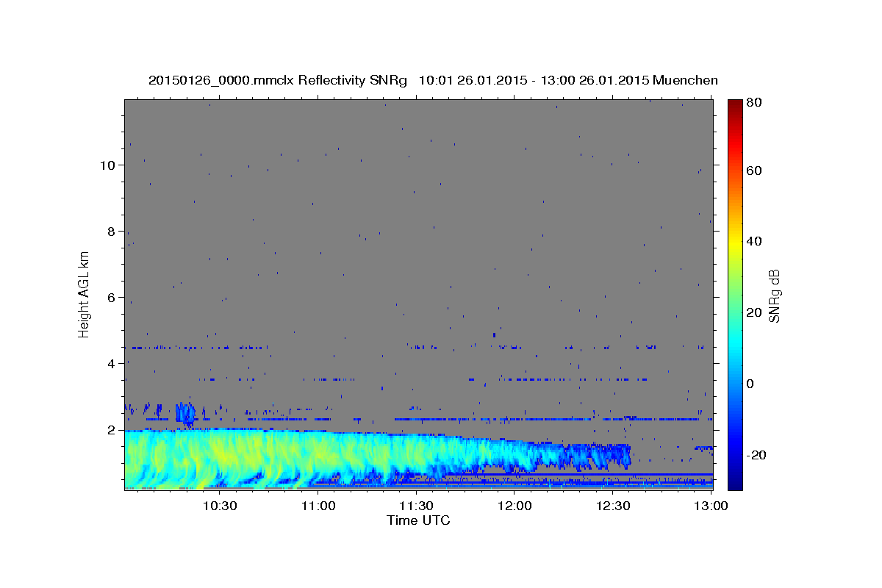Click the yellow band of the colorbar
Image resolution: width=882 pixels, height=588 pixels.
(x=735, y=243)
